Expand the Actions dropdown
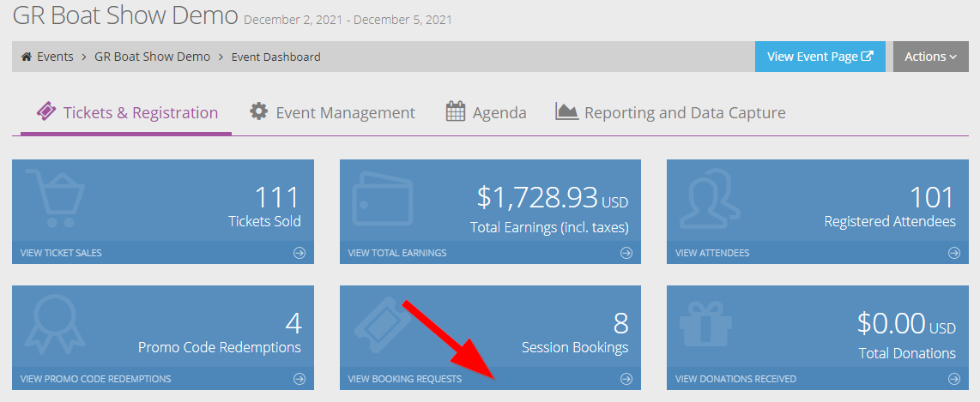This screenshot has height=402, width=980. [x=930, y=57]
